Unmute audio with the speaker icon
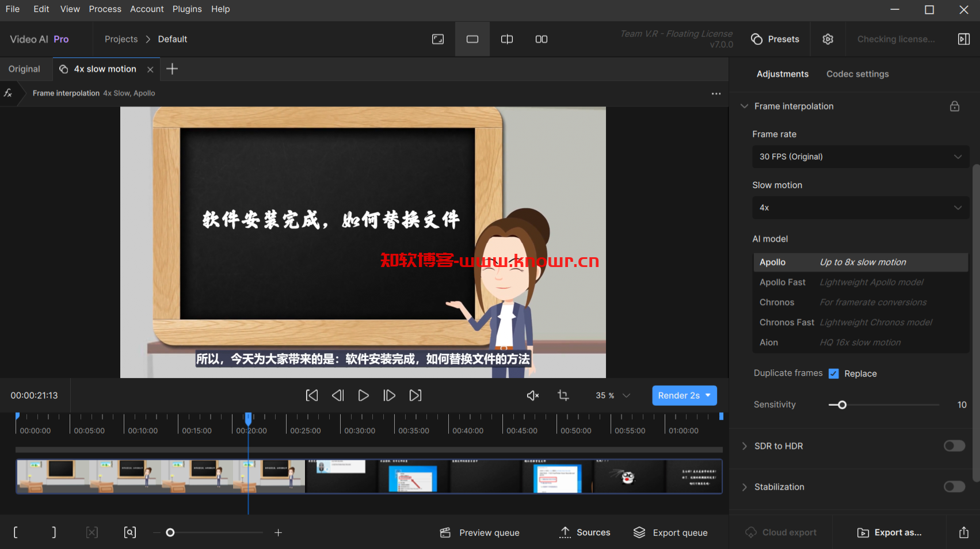980x549 pixels. click(x=533, y=395)
